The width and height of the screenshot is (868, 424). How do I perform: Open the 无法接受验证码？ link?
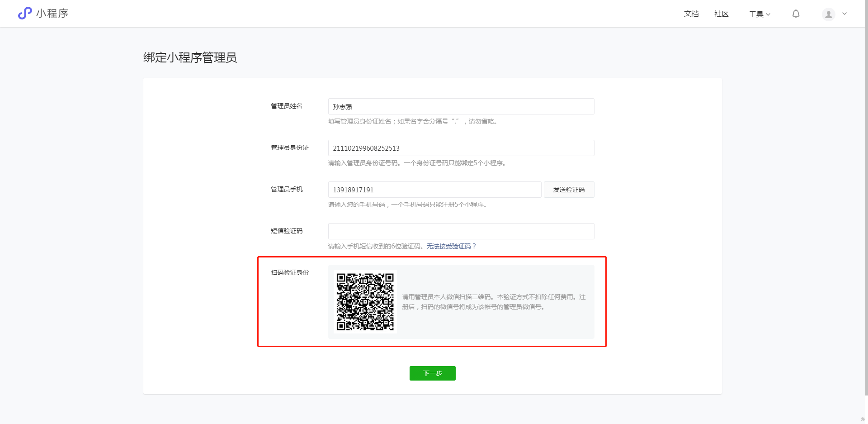451,246
